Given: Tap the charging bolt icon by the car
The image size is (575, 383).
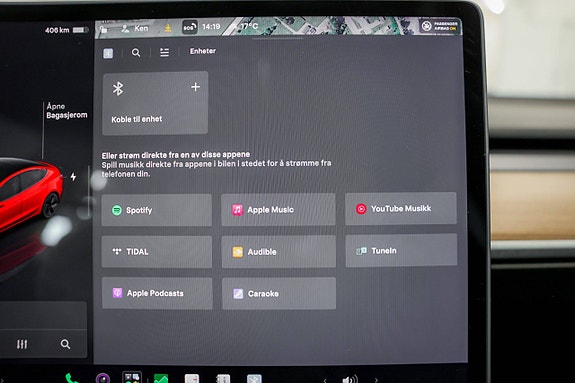Looking at the screenshot, I should point(73,176).
